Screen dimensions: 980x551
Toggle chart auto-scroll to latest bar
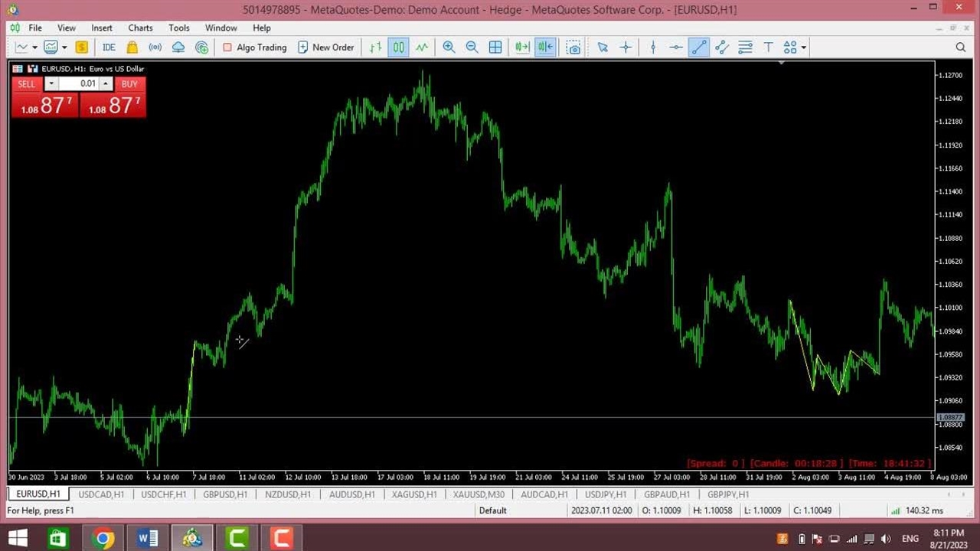(x=522, y=47)
